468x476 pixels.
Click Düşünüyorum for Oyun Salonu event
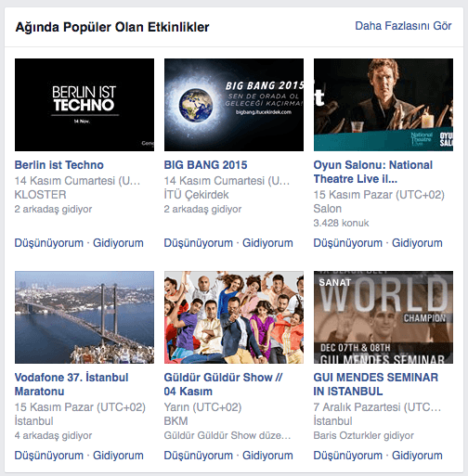(x=348, y=243)
